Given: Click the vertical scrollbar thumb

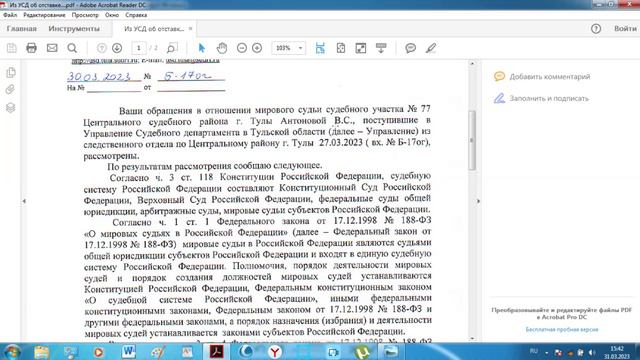Looking at the screenshot, I should 472,140.
